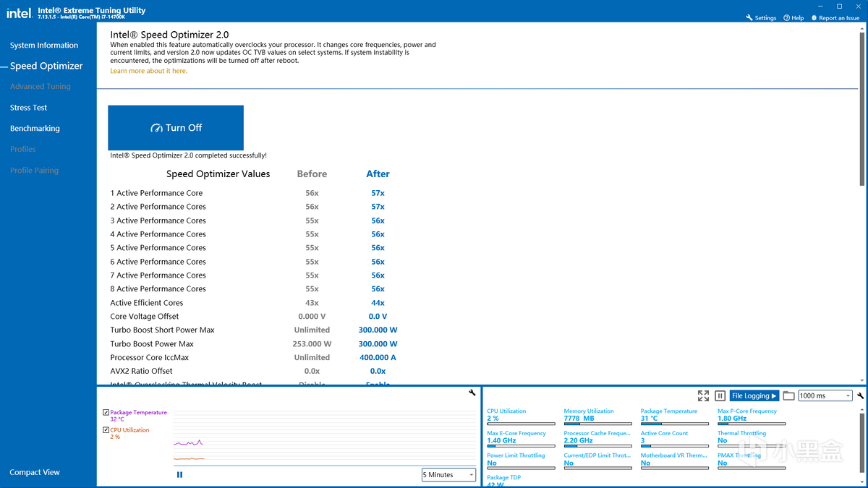The height and width of the screenshot is (488, 868).
Task: Click the Turn Off button
Action: click(176, 128)
